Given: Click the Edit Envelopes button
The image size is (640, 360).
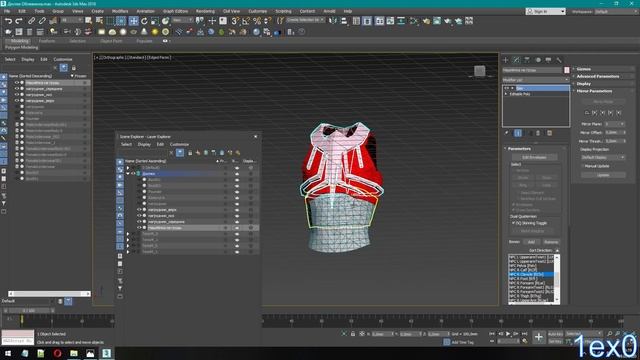Looking at the screenshot, I should coord(534,157).
